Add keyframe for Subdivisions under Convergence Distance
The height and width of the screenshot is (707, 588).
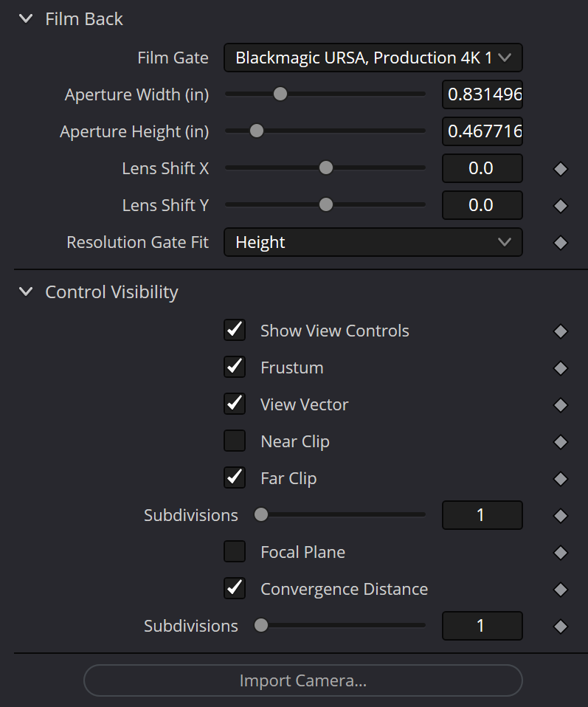coord(561,627)
